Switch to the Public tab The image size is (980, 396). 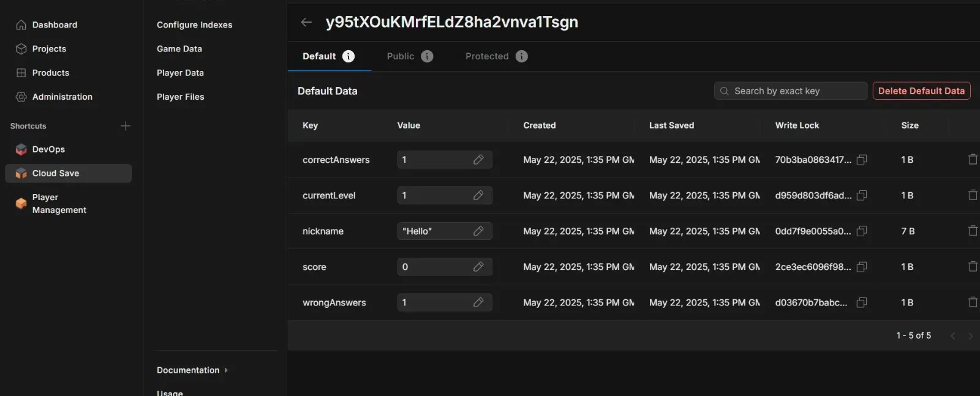point(401,56)
